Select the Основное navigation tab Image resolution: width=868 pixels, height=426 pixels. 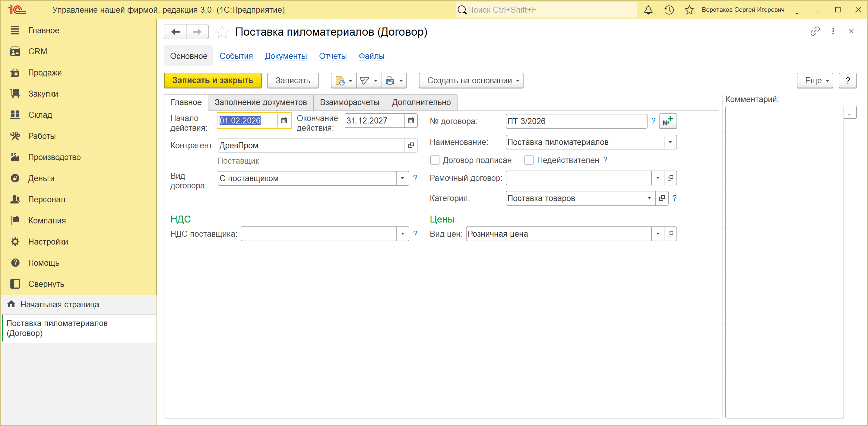[189, 56]
